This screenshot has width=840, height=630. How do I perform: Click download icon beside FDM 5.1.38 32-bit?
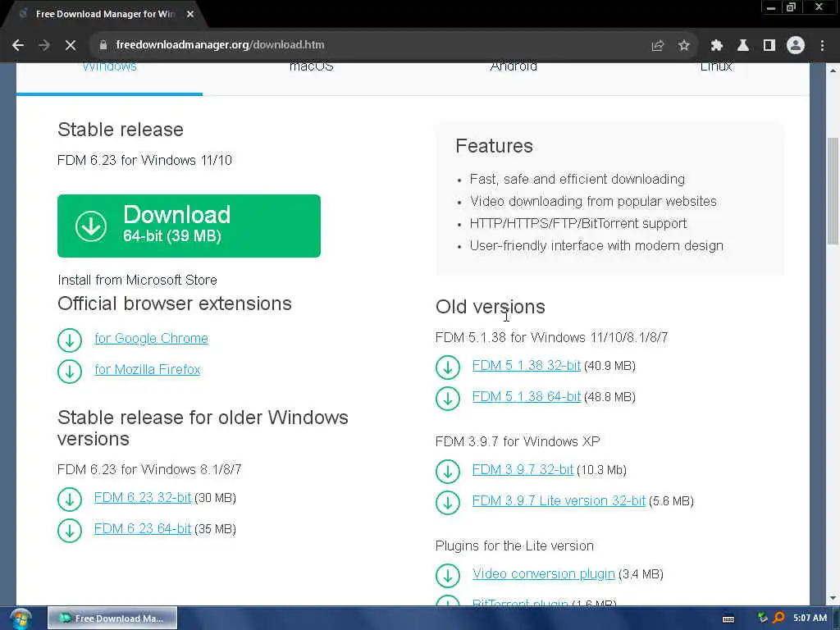pos(448,367)
